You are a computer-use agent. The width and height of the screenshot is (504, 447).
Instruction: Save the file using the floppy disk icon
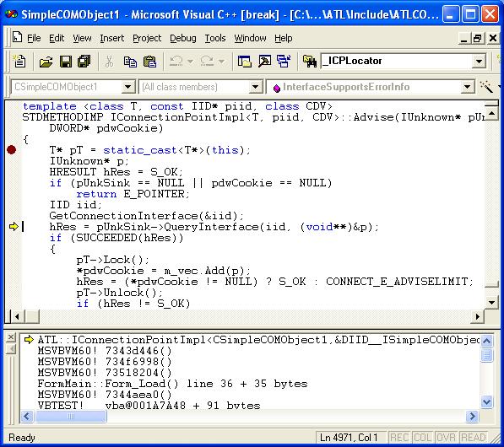tap(66, 61)
